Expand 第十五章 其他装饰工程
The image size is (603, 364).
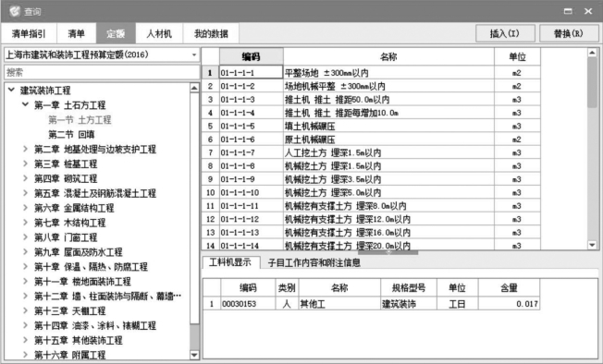click(x=25, y=340)
